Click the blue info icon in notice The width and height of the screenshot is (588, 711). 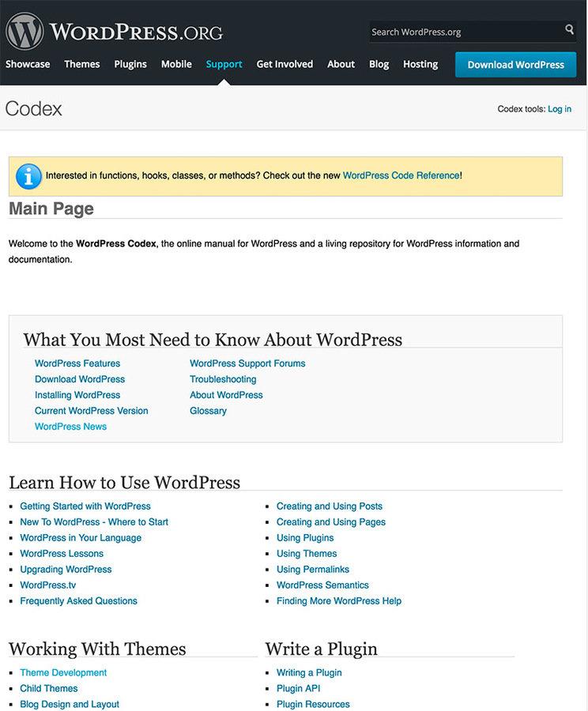(x=28, y=176)
